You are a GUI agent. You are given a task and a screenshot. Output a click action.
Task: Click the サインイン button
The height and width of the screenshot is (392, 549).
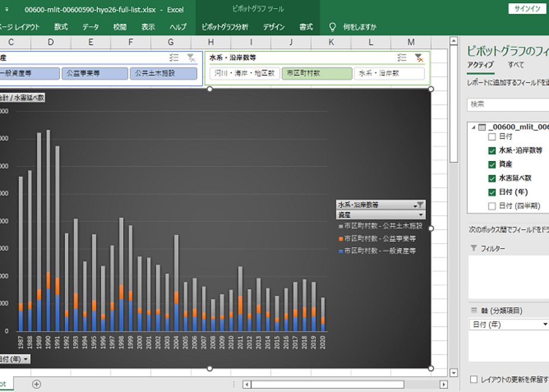point(527,9)
